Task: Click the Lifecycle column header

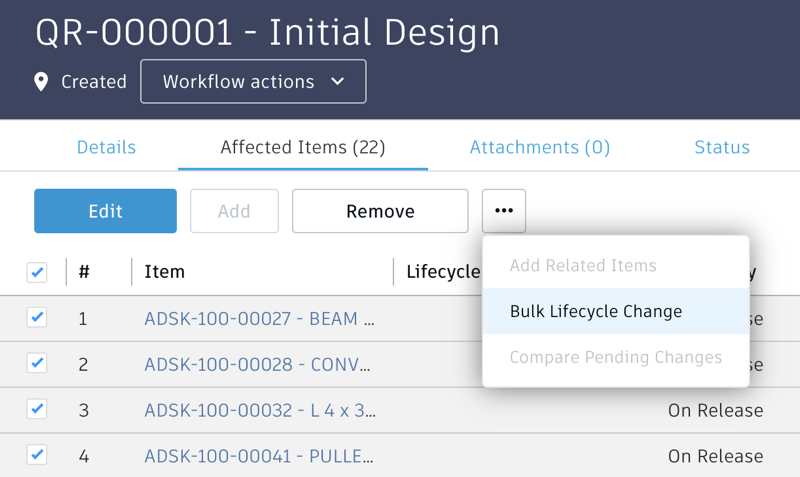Action: coord(443,271)
